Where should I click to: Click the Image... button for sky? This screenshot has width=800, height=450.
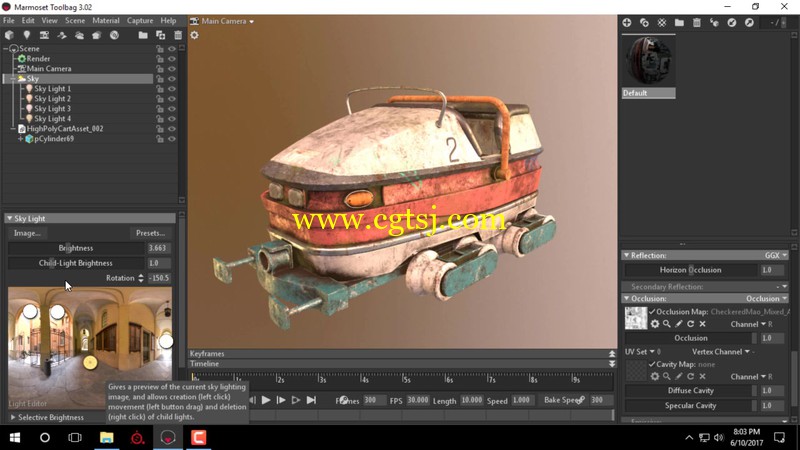[x=27, y=233]
